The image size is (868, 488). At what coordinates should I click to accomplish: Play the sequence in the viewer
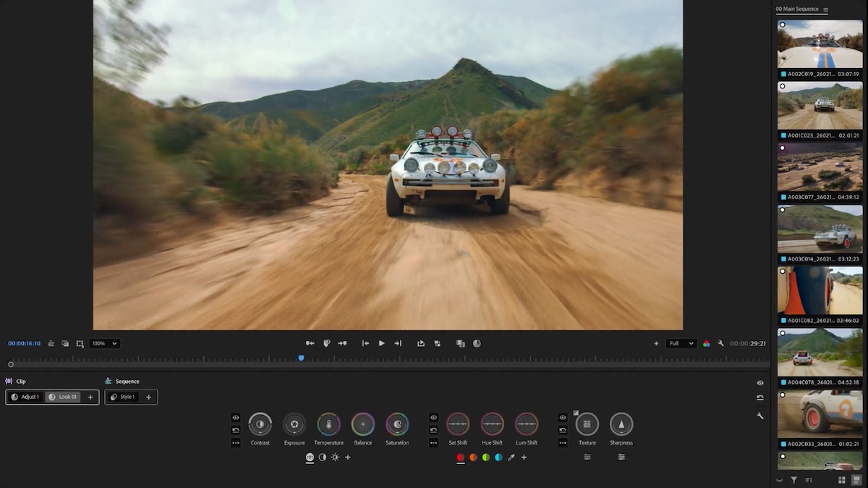381,343
